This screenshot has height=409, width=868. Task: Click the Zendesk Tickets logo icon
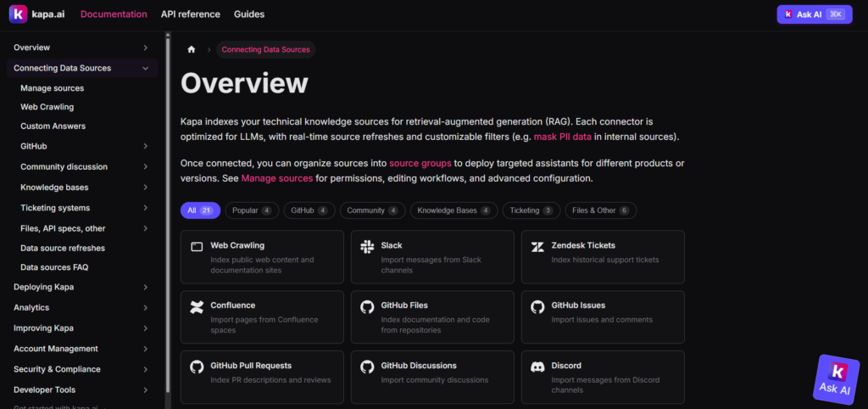[x=537, y=246]
